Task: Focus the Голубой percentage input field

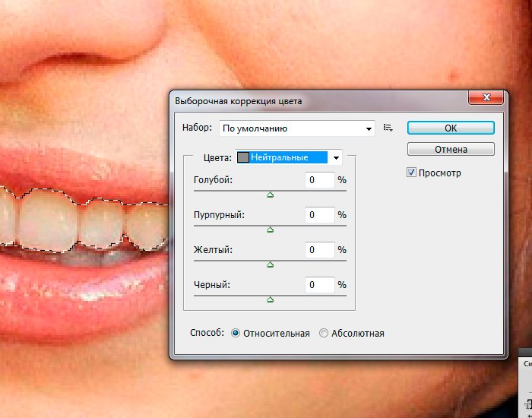Action: click(x=319, y=180)
